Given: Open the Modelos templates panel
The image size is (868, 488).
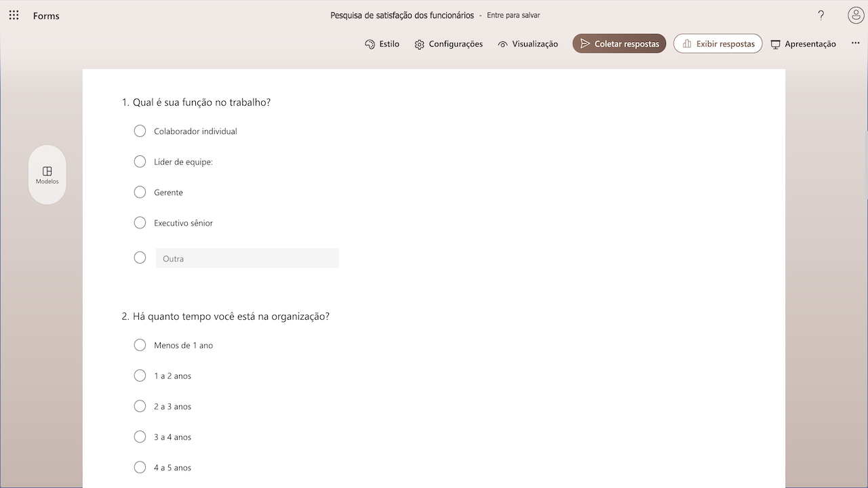Looking at the screenshot, I should (x=47, y=175).
